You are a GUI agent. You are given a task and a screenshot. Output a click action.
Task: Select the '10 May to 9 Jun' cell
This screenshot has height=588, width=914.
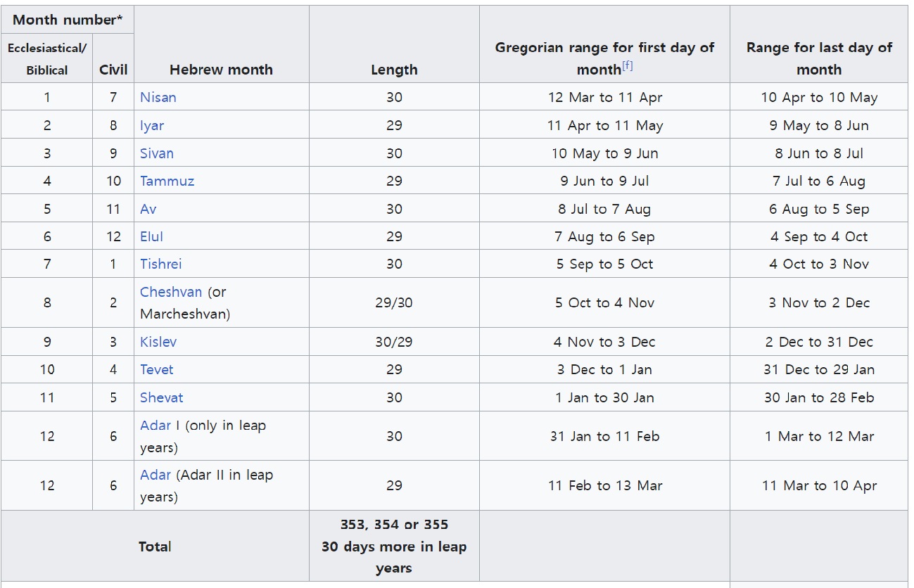(x=605, y=153)
